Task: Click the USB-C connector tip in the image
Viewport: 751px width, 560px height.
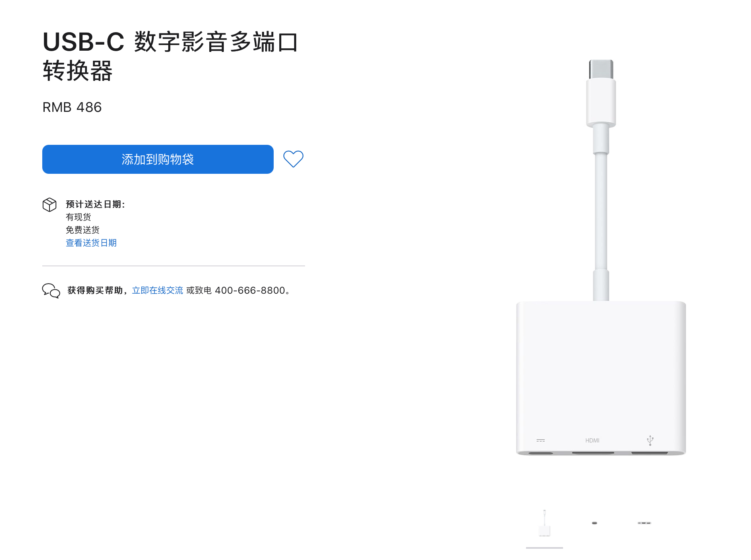Action: [x=601, y=69]
